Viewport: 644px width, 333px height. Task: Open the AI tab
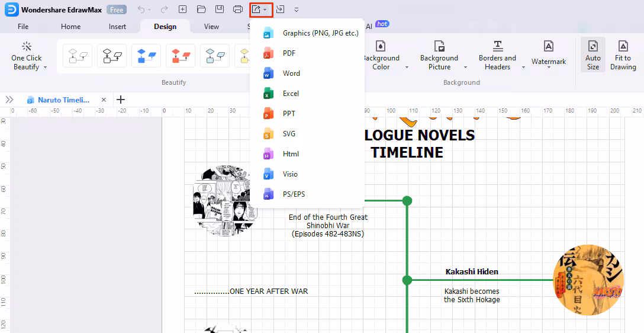click(x=369, y=26)
